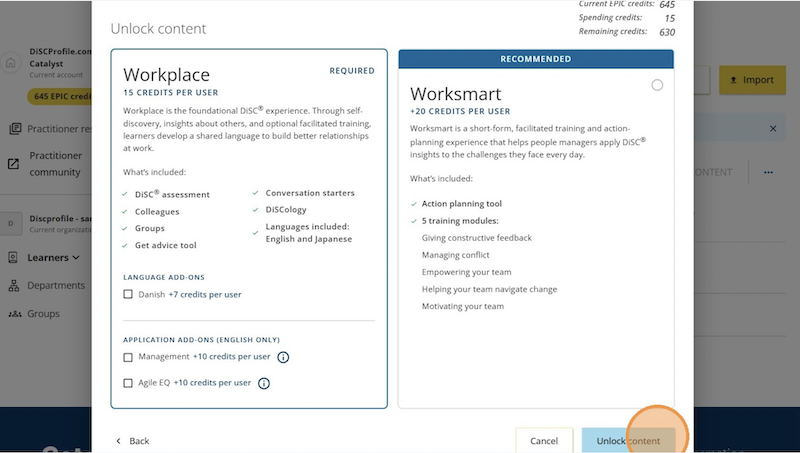
Task: Click the 'Colleagues' list item
Action: point(157,212)
